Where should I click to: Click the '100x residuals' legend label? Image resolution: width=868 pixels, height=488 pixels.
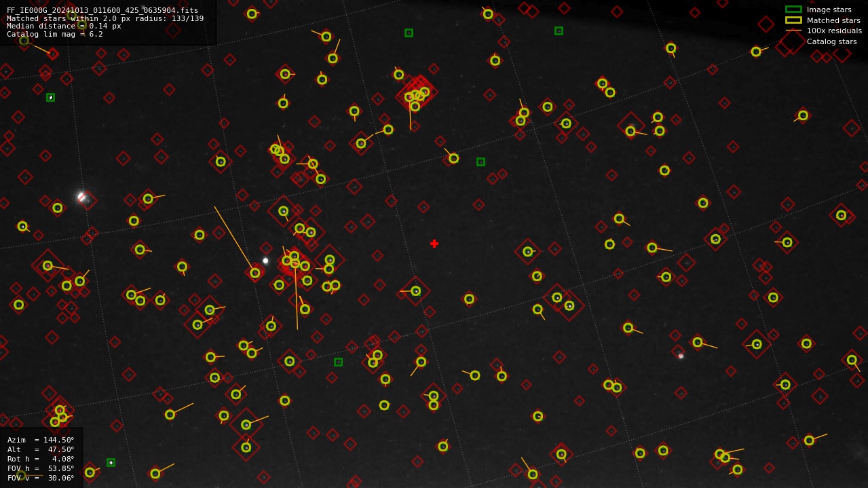point(834,31)
